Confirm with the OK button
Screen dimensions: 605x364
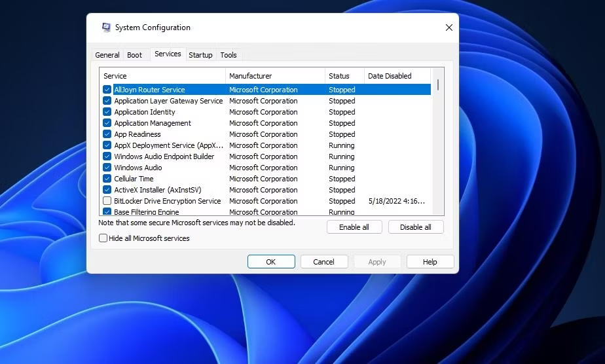click(271, 262)
